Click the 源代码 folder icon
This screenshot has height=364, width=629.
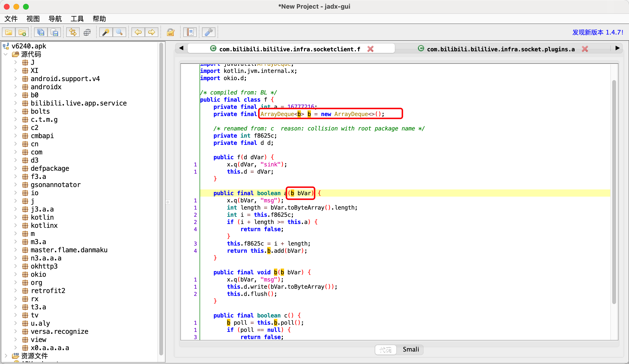[16, 54]
